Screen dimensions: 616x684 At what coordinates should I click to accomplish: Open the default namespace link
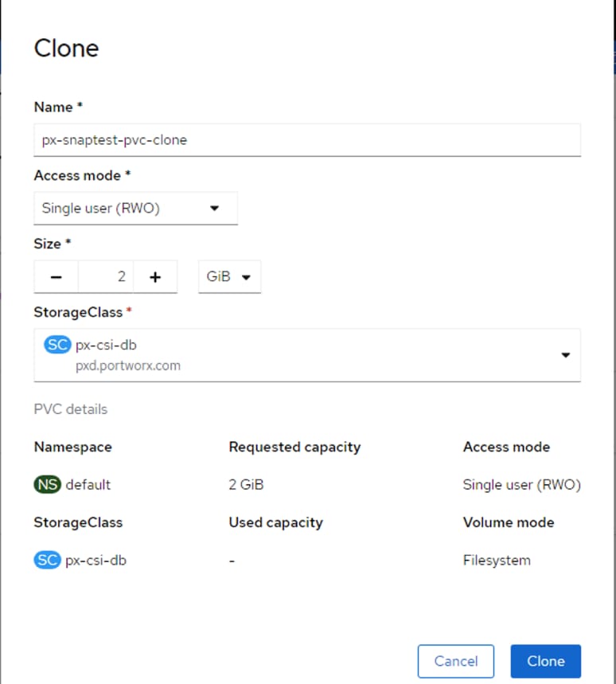tap(88, 484)
